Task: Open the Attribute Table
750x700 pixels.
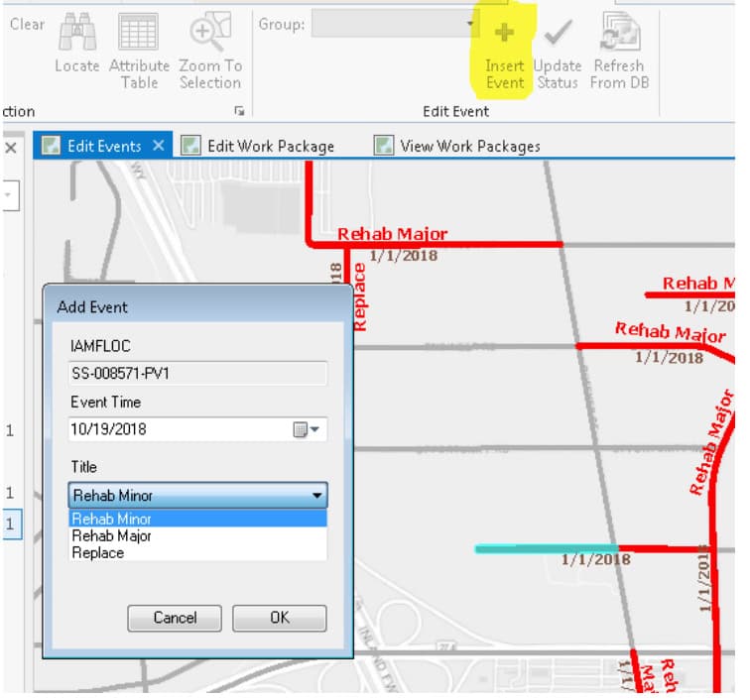Action: click(139, 34)
